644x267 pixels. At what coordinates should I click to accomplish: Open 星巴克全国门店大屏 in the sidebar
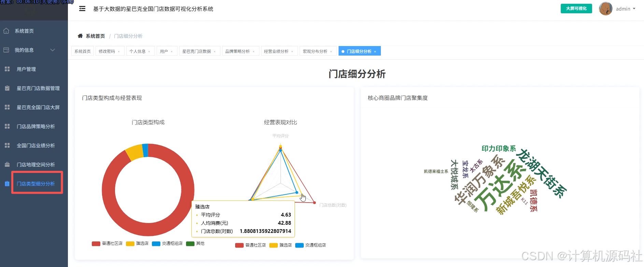(38, 107)
